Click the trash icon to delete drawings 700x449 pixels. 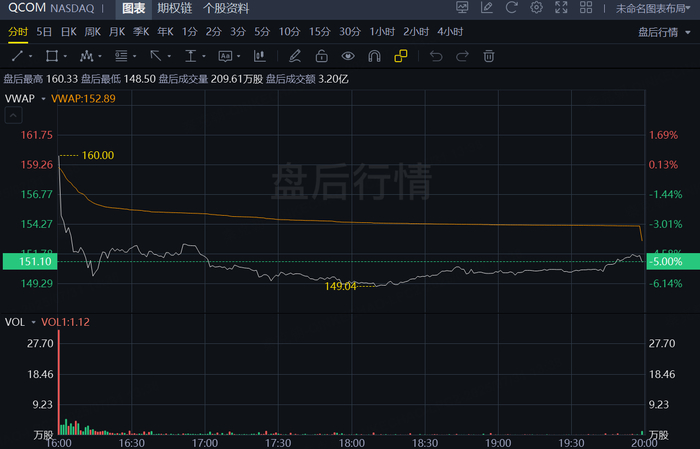point(489,56)
